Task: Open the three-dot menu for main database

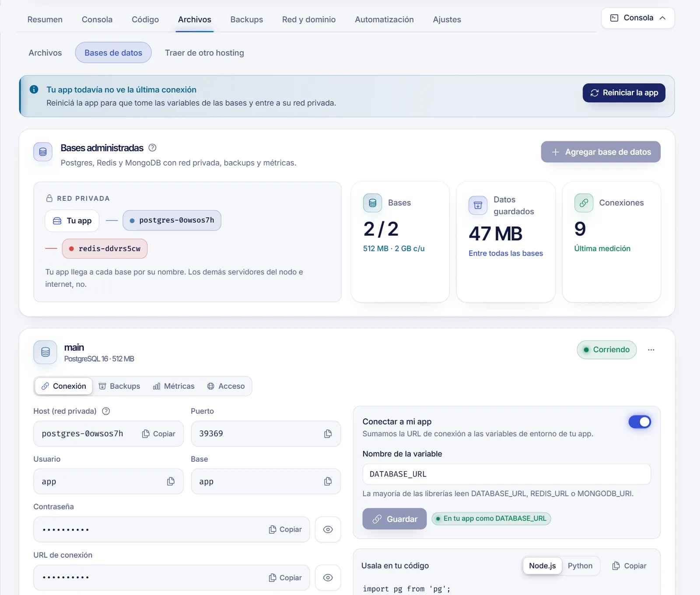Action: (651, 350)
